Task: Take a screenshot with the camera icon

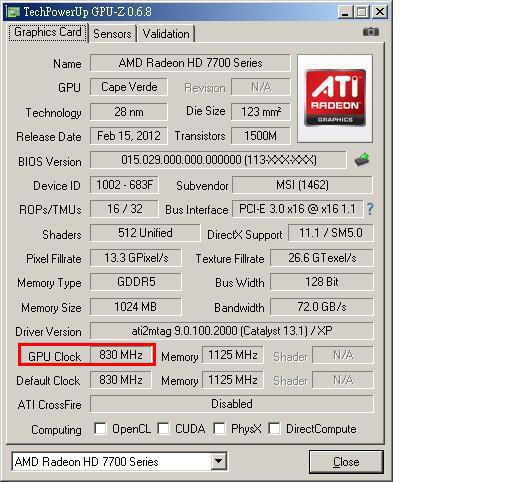Action: tap(371, 32)
